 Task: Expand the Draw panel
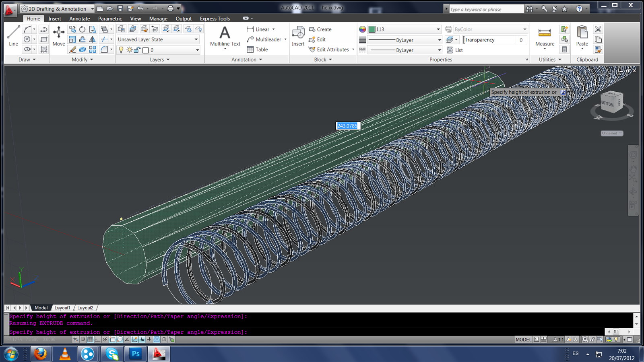coord(27,60)
